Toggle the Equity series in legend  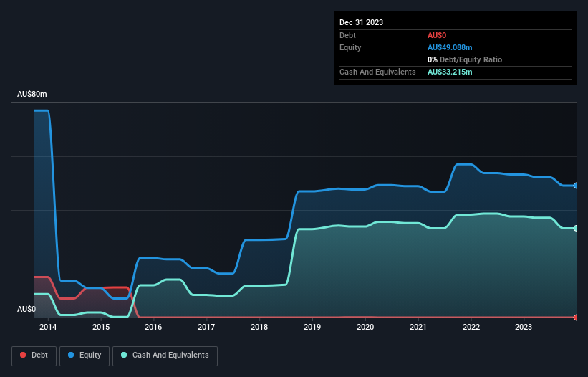point(85,355)
